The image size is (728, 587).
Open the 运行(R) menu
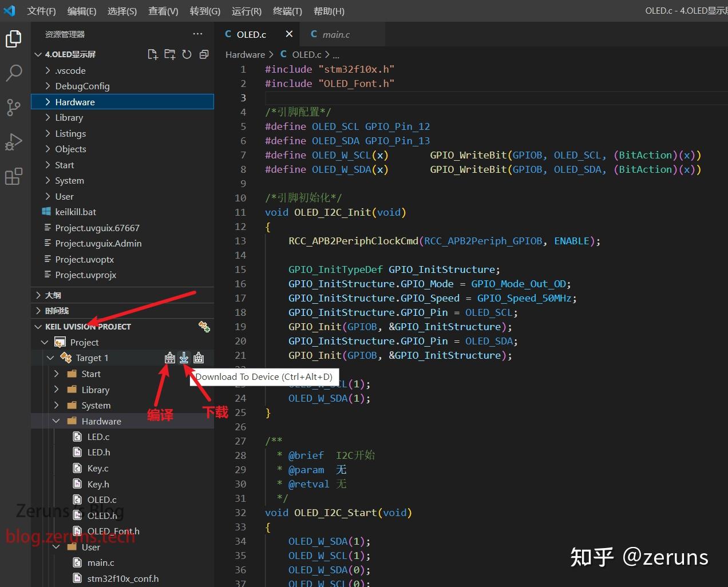(x=247, y=11)
